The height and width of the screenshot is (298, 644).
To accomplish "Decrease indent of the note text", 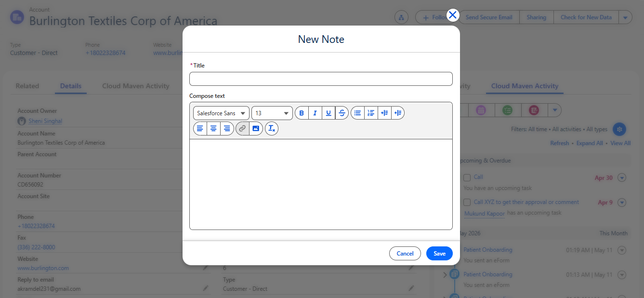I will (398, 113).
